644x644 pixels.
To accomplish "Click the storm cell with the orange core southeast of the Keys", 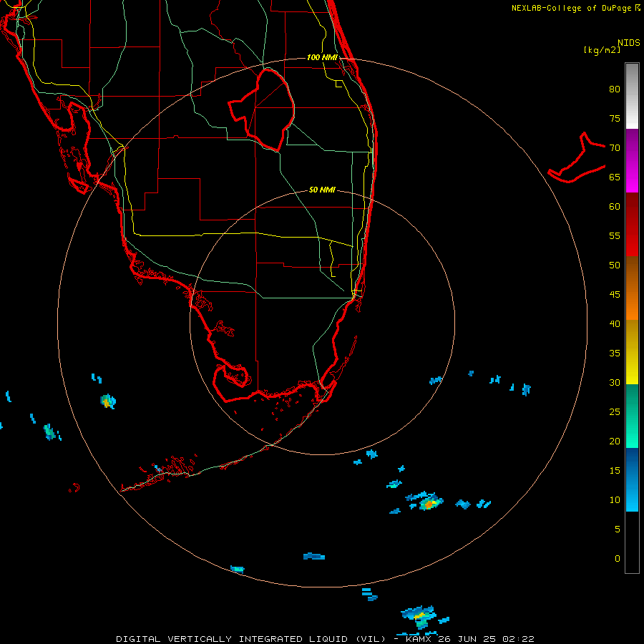I will point(426,501).
